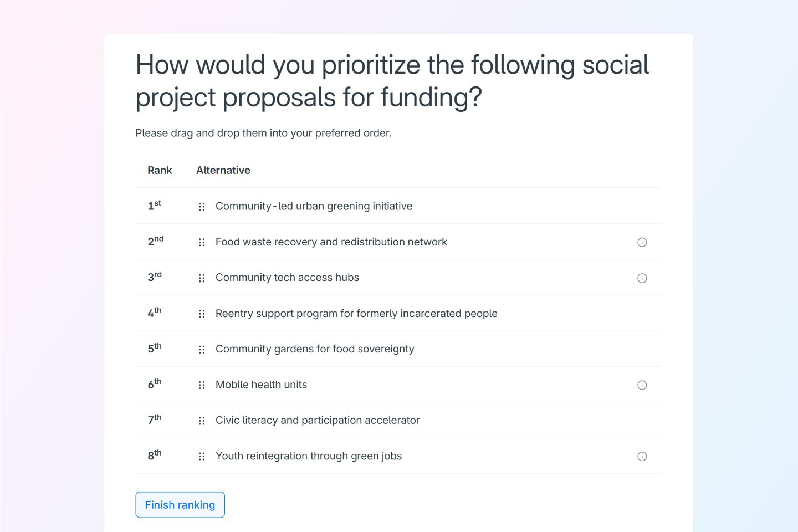
Task: Click drag handle for Civic literacy accelerator
Action: click(x=202, y=421)
